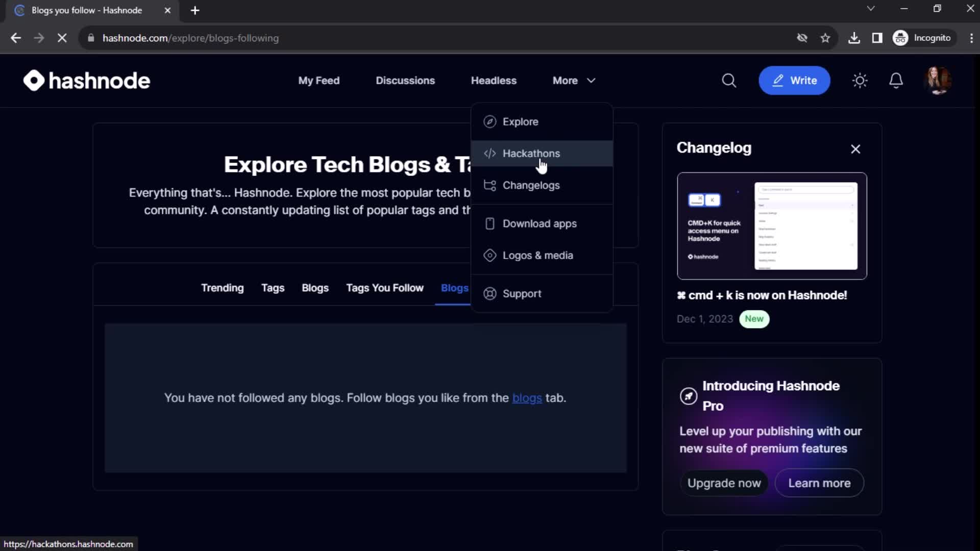Click the Write button pencil icon
Viewport: 980px width, 551px height.
tap(778, 80)
